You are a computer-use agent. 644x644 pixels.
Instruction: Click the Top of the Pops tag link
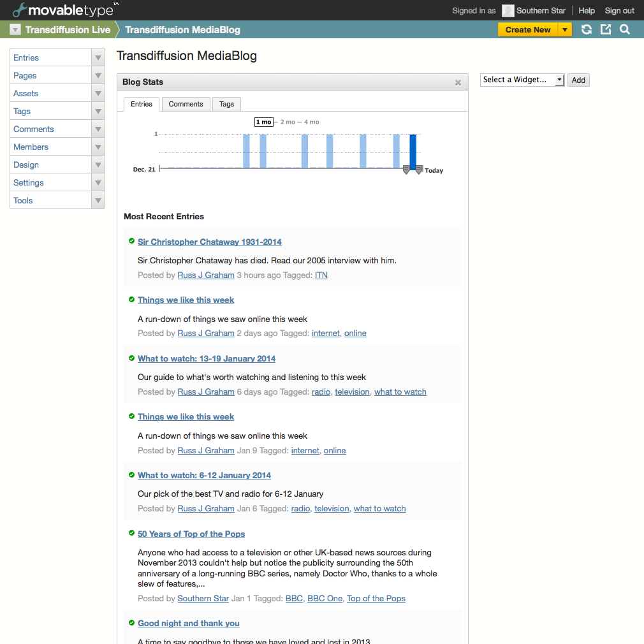376,599
